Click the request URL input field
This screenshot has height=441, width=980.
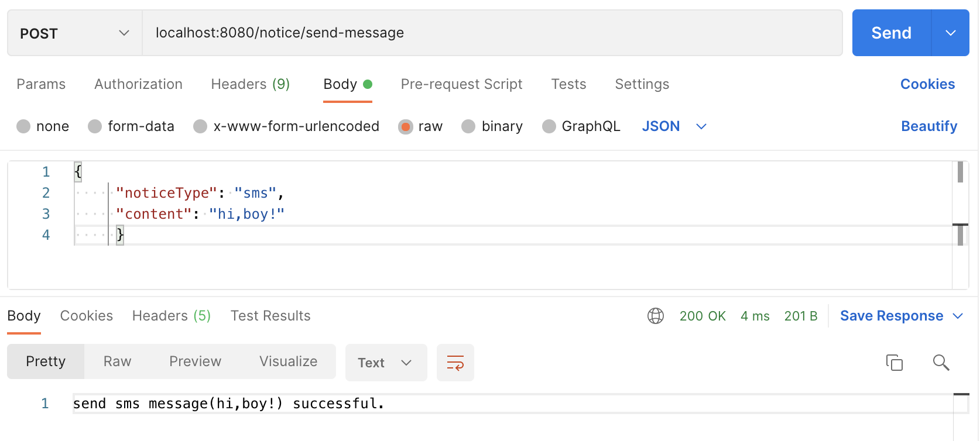(x=492, y=33)
